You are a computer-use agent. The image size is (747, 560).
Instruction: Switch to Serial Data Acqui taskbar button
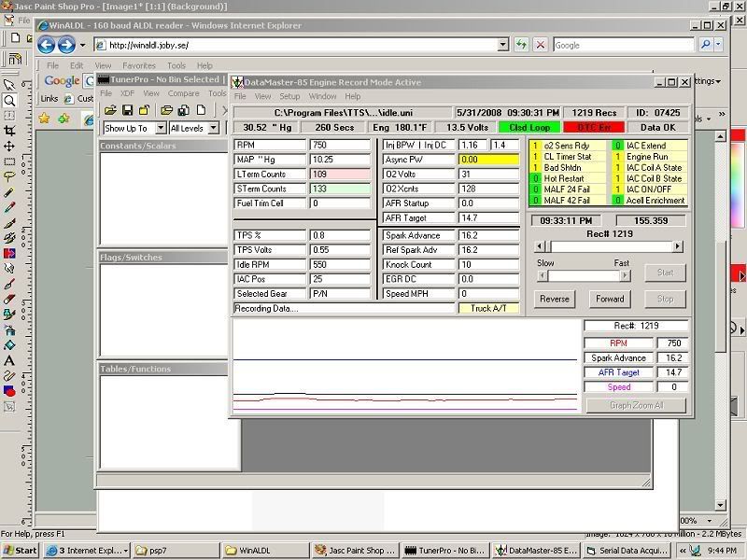627,551
